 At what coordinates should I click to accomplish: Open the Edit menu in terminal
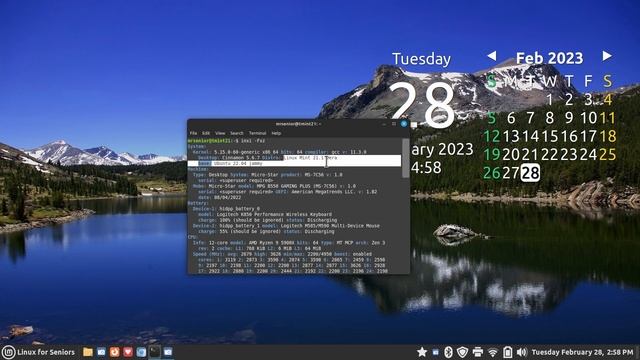(x=206, y=133)
